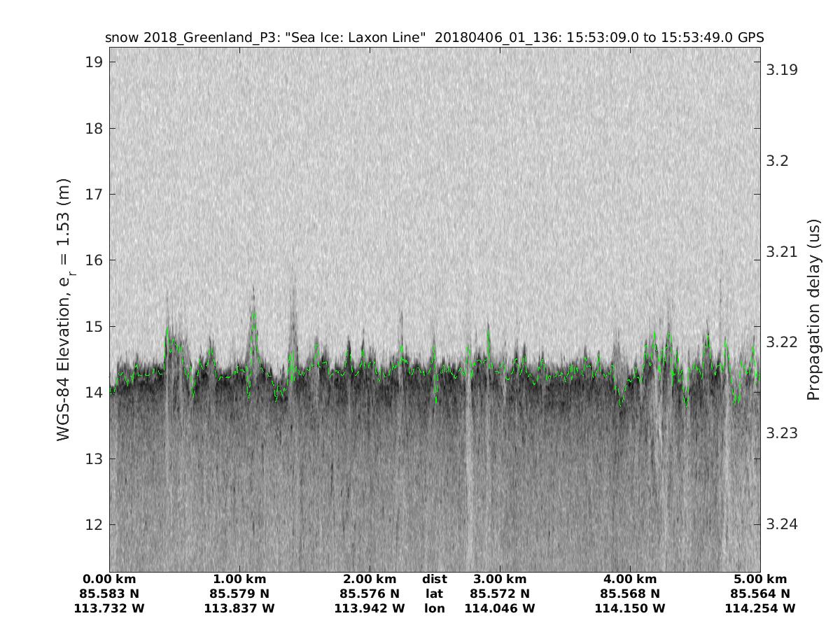
Task: Click latitude label 85.576 N
Action: [370, 594]
